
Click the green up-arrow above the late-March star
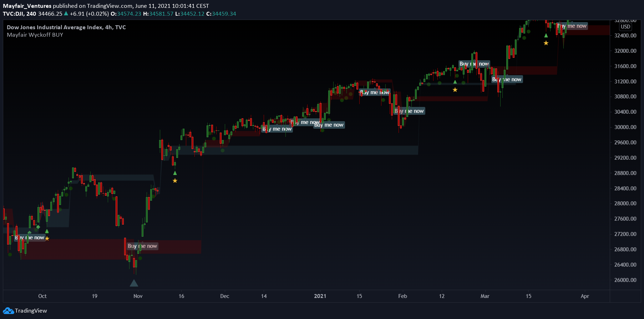pyautogui.click(x=546, y=35)
